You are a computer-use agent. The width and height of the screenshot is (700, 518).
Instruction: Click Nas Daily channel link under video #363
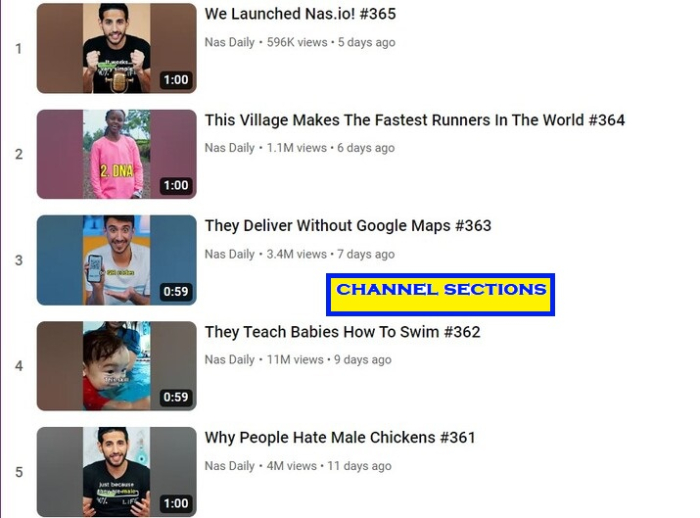tap(229, 254)
